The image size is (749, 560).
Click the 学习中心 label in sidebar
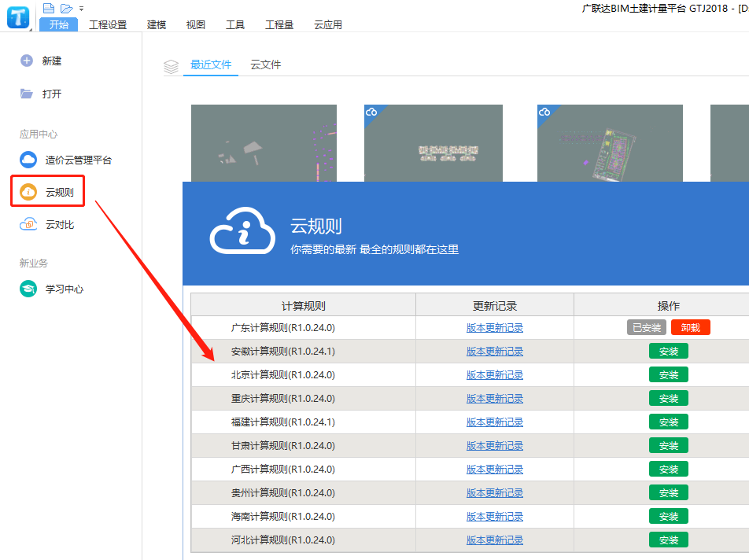pyautogui.click(x=65, y=289)
